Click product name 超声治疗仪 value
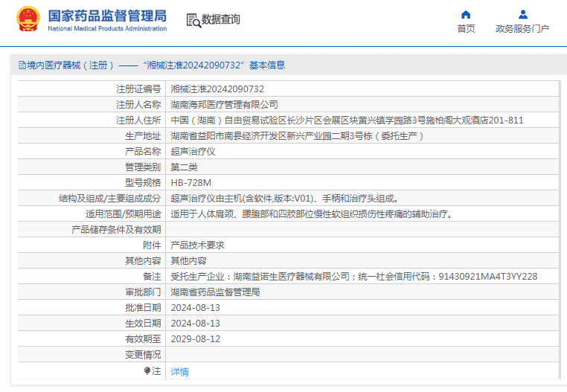Image resolution: width=567 pixels, height=392 pixels. (x=193, y=152)
